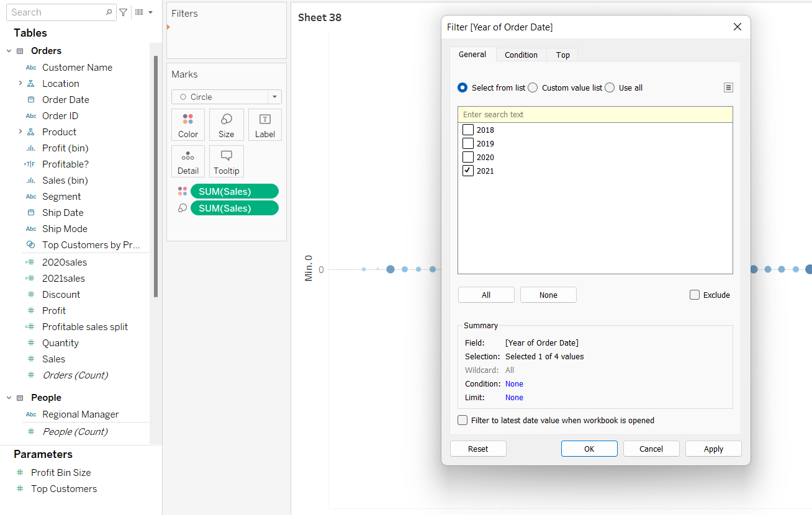Collapse the Orders table
Screen dimensions: 812x515
click(9, 51)
